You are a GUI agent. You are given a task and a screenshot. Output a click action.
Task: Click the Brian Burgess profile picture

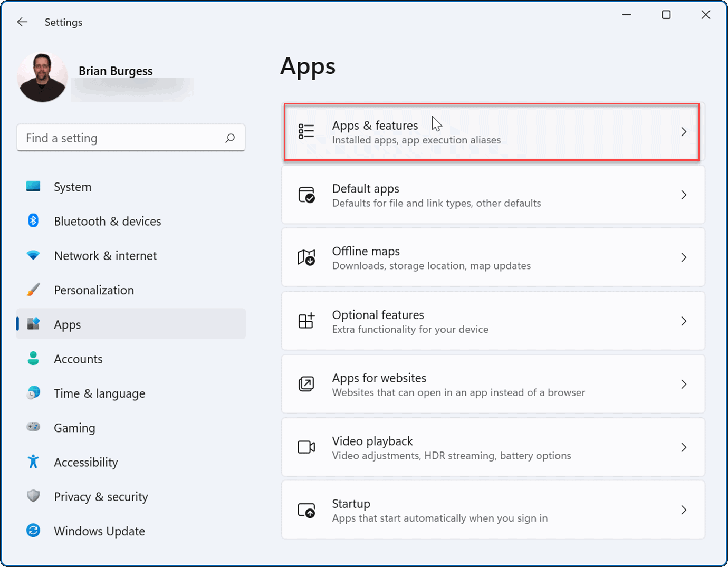pos(42,77)
